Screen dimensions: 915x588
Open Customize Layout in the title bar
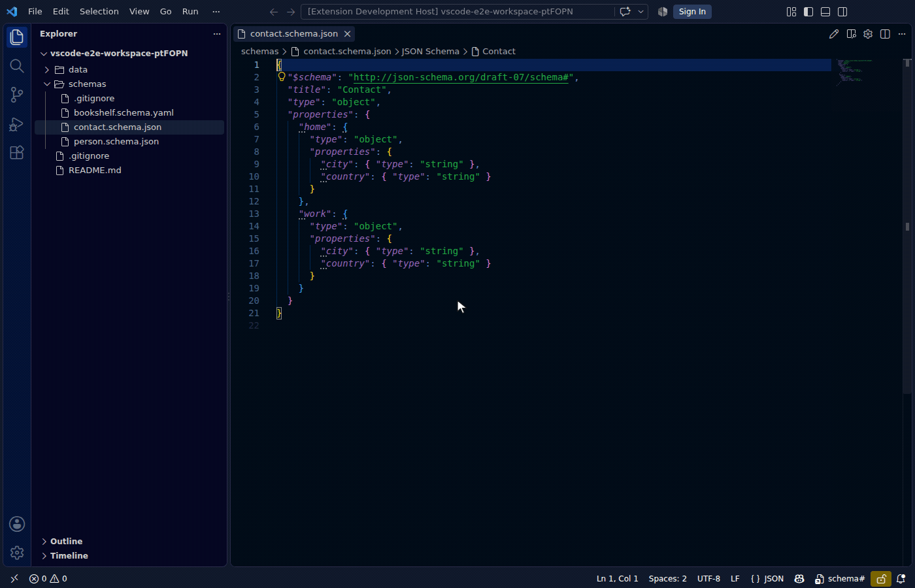click(x=791, y=12)
